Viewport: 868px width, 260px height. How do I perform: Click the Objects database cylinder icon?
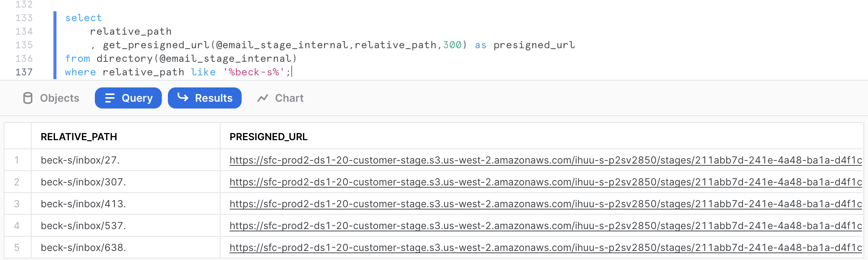coord(28,98)
